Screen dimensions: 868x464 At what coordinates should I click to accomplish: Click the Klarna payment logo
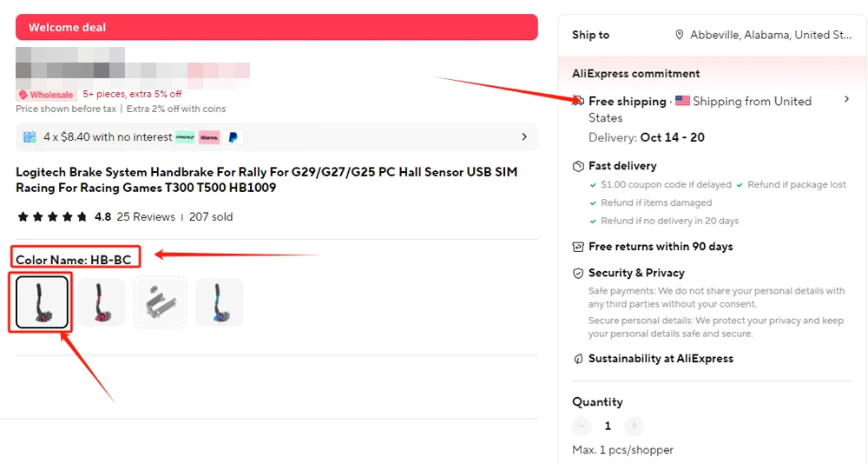pos(209,137)
